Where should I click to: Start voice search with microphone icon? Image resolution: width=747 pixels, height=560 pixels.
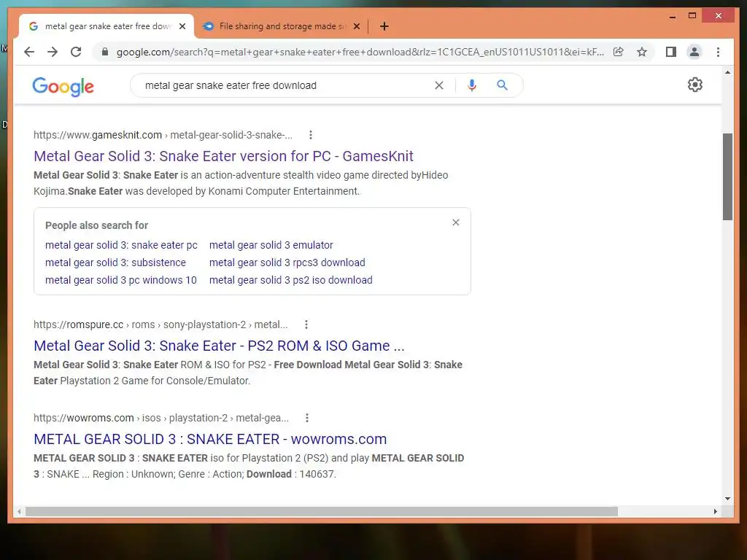point(472,85)
